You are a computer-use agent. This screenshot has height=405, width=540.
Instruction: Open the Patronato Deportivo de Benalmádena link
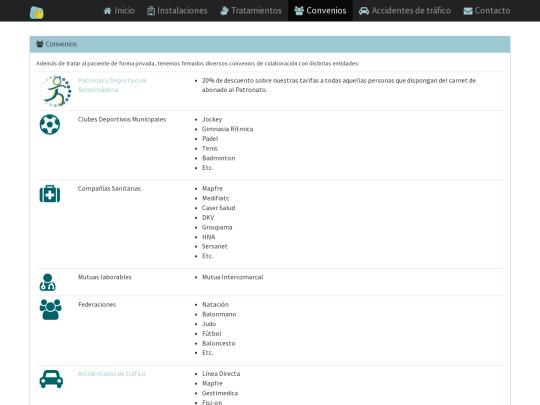112,85
